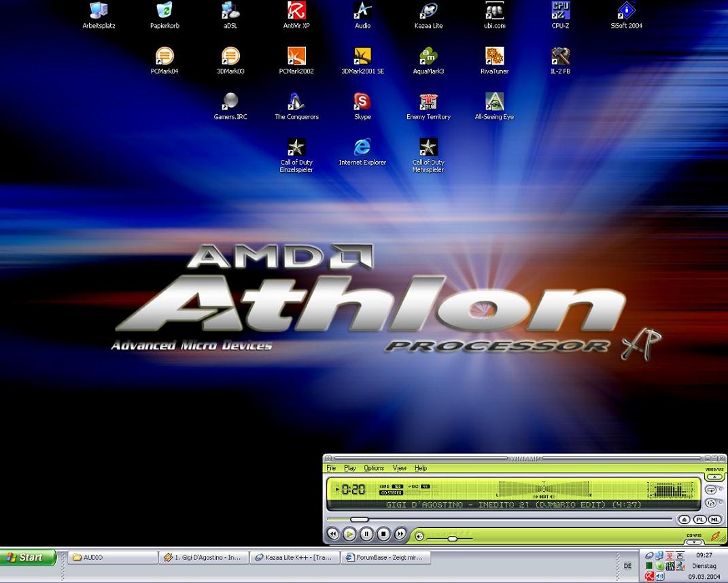Open Winamp Play menu
Image resolution: width=728 pixels, height=583 pixels.
tap(350, 468)
